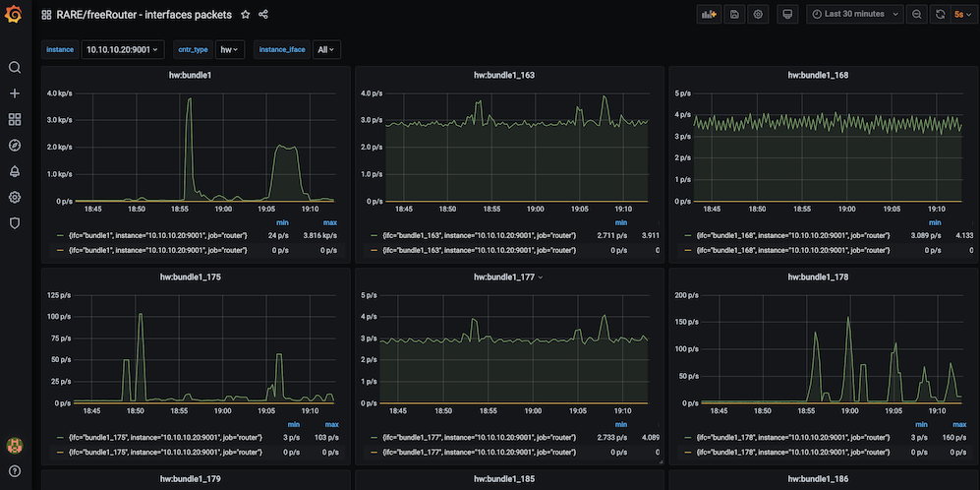Toggle green bundle1_163 series in legend
The image size is (980, 490).
pyautogui.click(x=480, y=235)
